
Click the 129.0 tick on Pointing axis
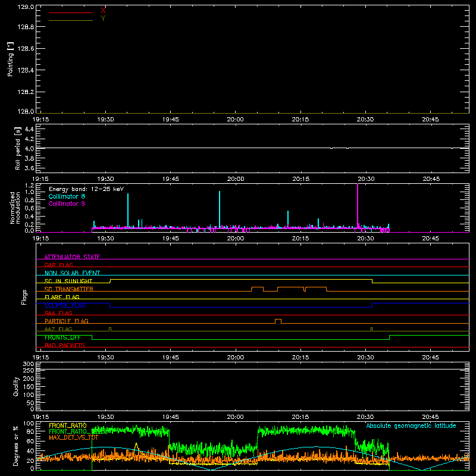pos(26,7)
